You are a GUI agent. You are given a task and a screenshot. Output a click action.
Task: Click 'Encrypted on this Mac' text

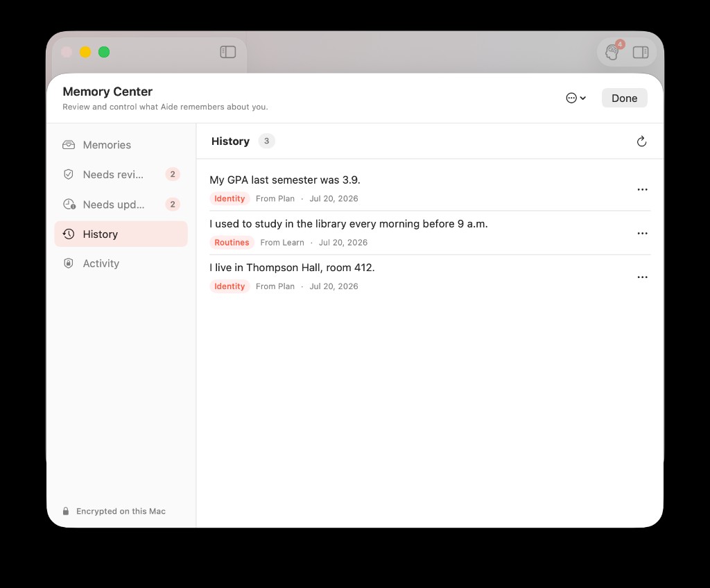tap(121, 511)
